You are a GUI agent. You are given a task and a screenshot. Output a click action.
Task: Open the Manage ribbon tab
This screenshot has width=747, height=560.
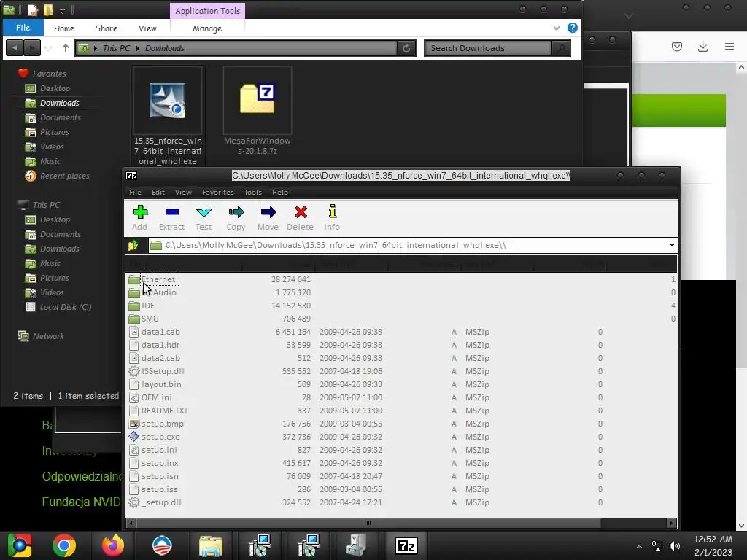[207, 28]
